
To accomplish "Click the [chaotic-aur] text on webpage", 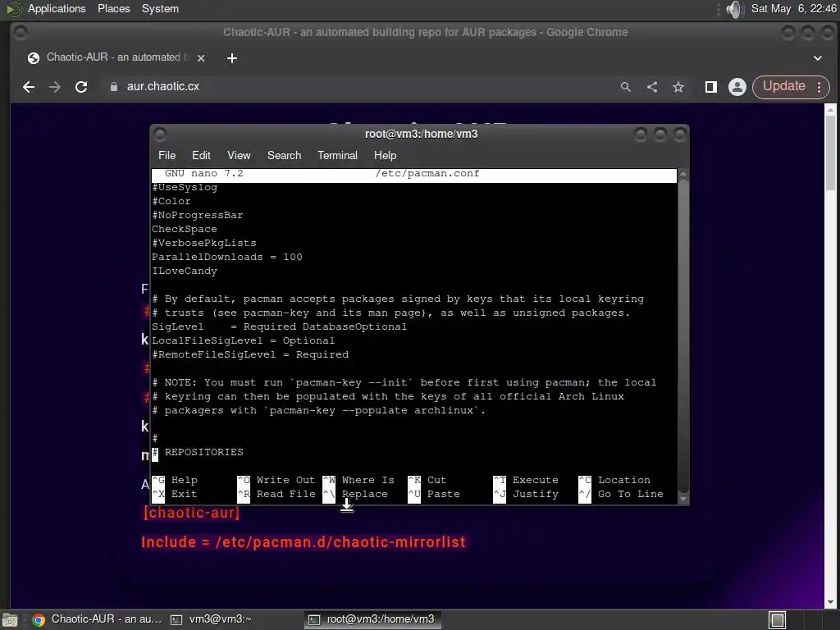I will pyautogui.click(x=191, y=513).
